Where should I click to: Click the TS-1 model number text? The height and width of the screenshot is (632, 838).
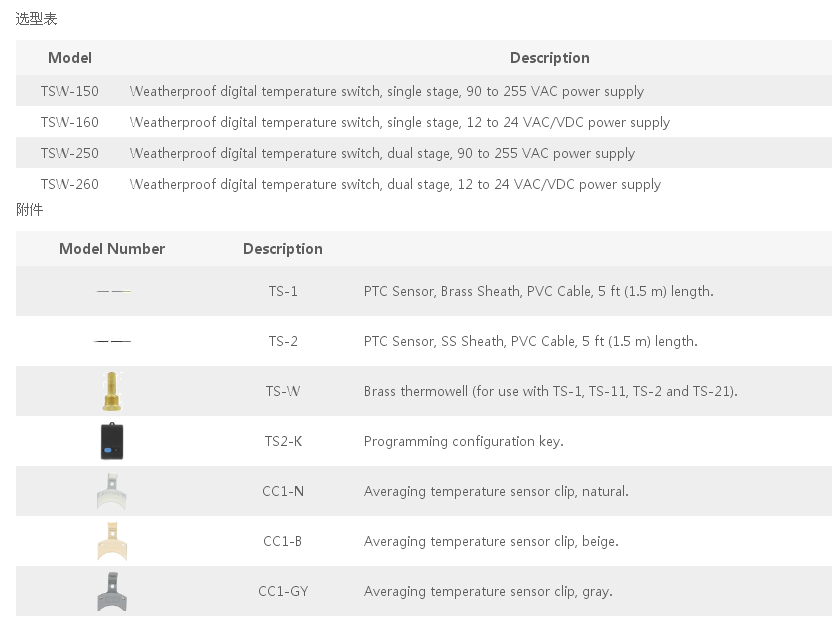click(x=283, y=291)
